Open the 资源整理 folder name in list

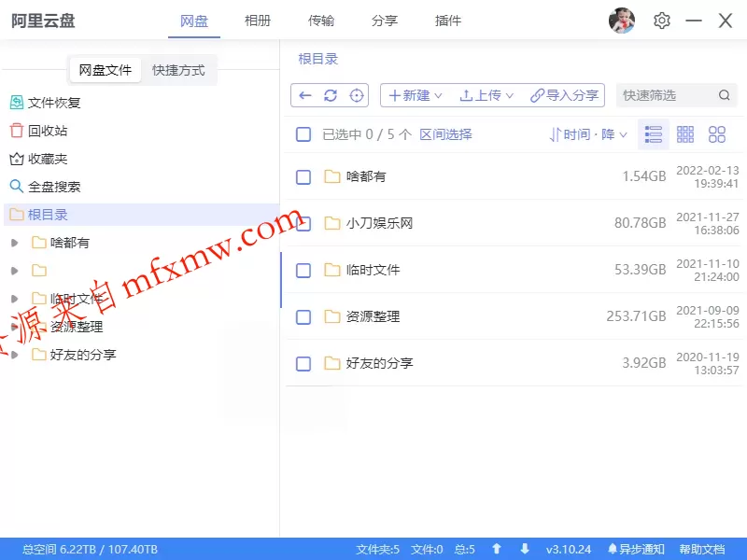coord(373,316)
